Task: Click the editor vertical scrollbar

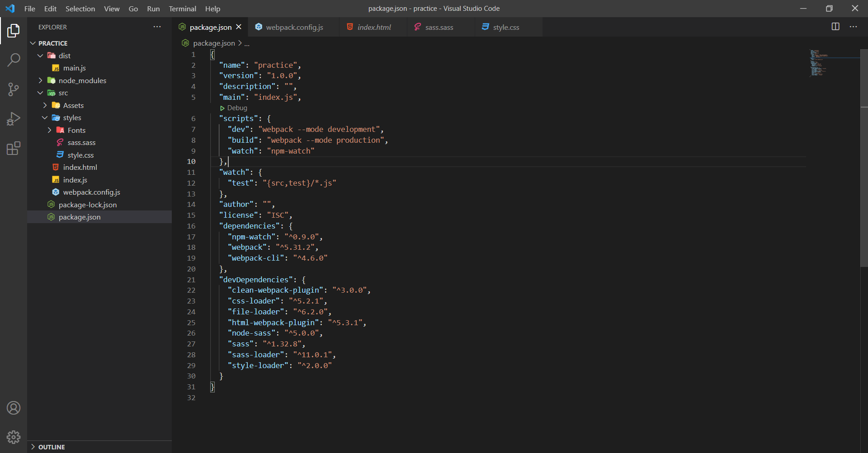Action: 864,158
